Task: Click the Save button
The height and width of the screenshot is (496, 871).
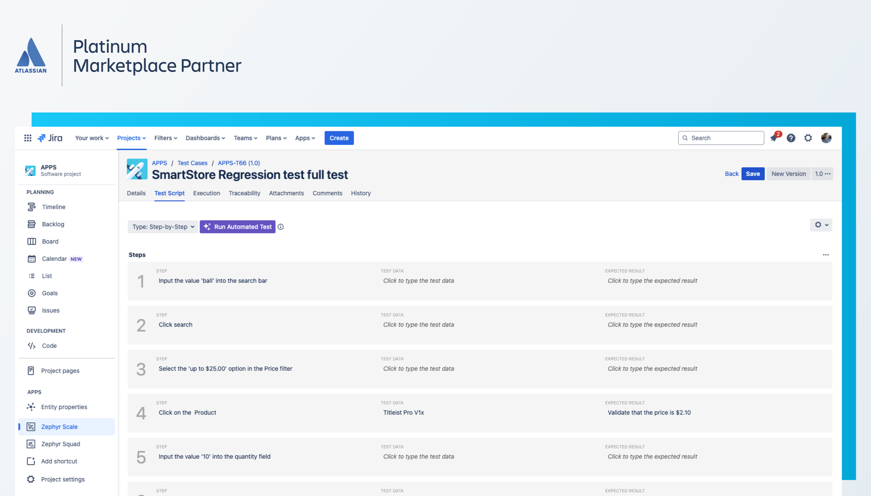Action: point(753,174)
